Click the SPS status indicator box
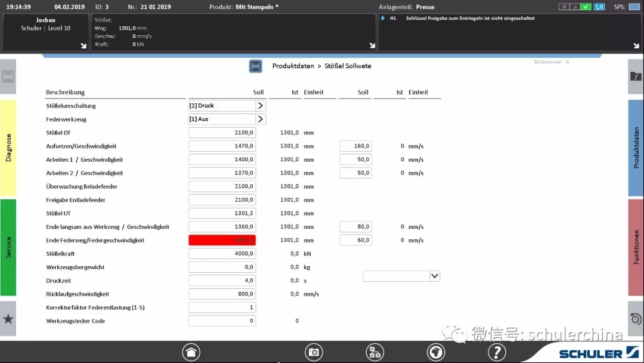The height and width of the screenshot is (363, 644). click(634, 7)
